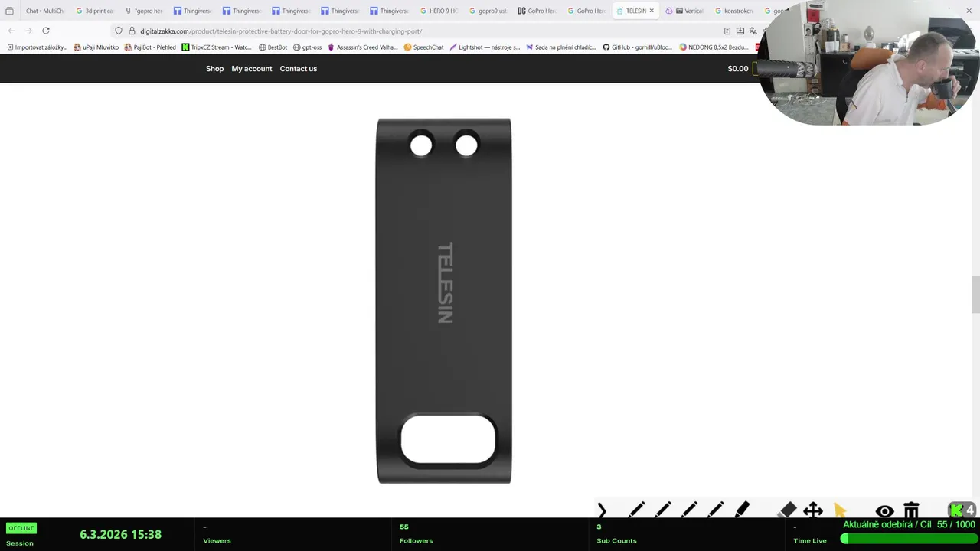The height and width of the screenshot is (551, 980).
Task: Open the Firefox View icon left of the tabs
Action: [x=9, y=11]
